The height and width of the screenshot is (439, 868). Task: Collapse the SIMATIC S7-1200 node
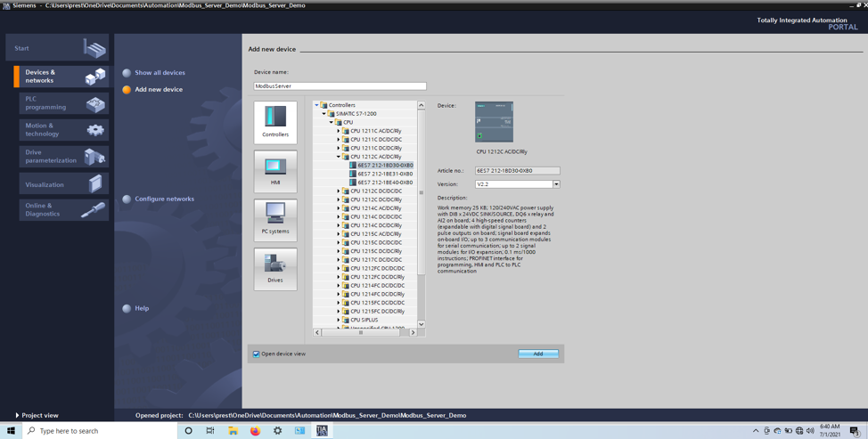coord(323,114)
